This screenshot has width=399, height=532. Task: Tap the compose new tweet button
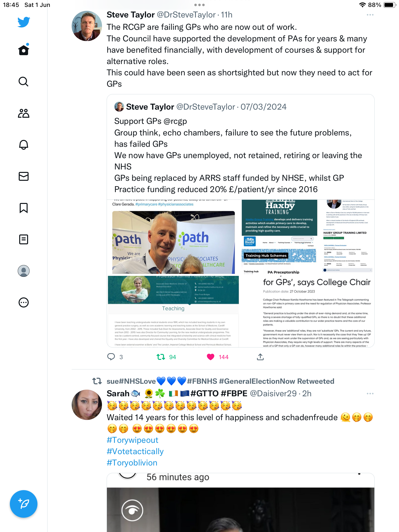24,504
